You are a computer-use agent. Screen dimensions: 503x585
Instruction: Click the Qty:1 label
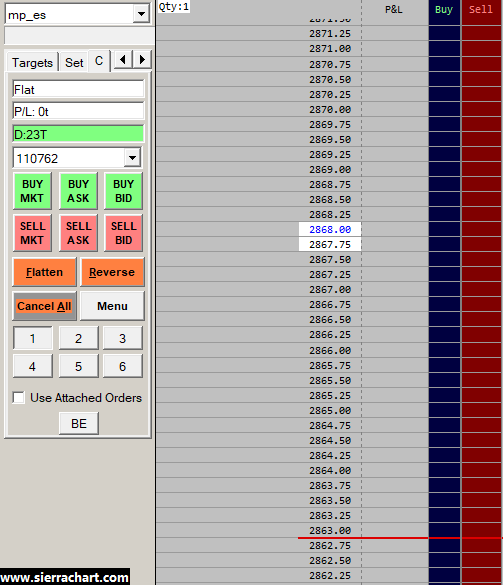click(x=174, y=7)
